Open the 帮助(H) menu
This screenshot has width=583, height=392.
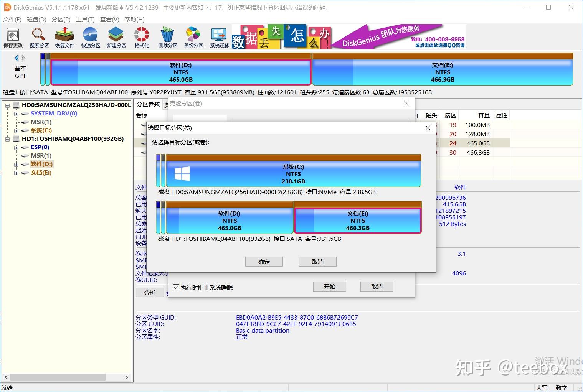pyautogui.click(x=134, y=19)
